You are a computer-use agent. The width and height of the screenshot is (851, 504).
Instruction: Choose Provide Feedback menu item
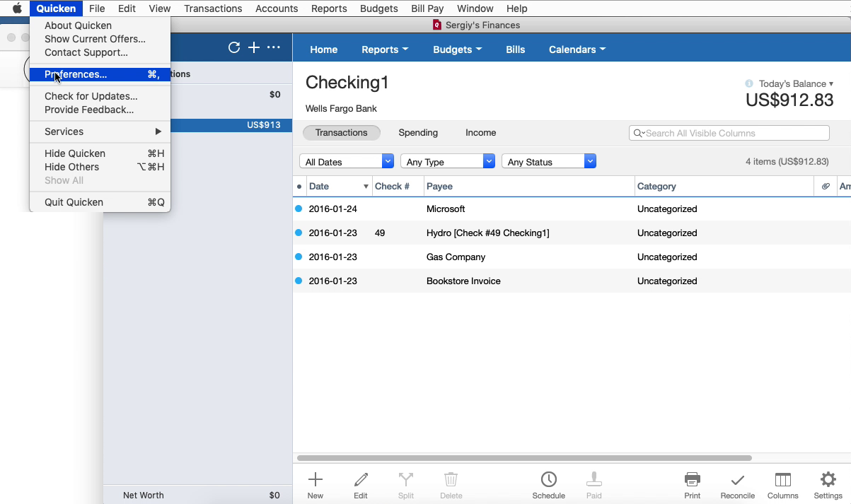coord(100,110)
